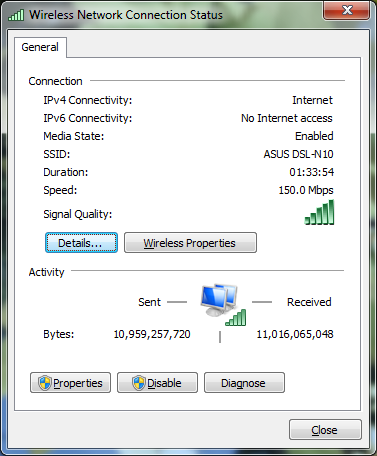Click the 150.0 Mbps speed value
The width and height of the screenshot is (377, 456).
306,190
